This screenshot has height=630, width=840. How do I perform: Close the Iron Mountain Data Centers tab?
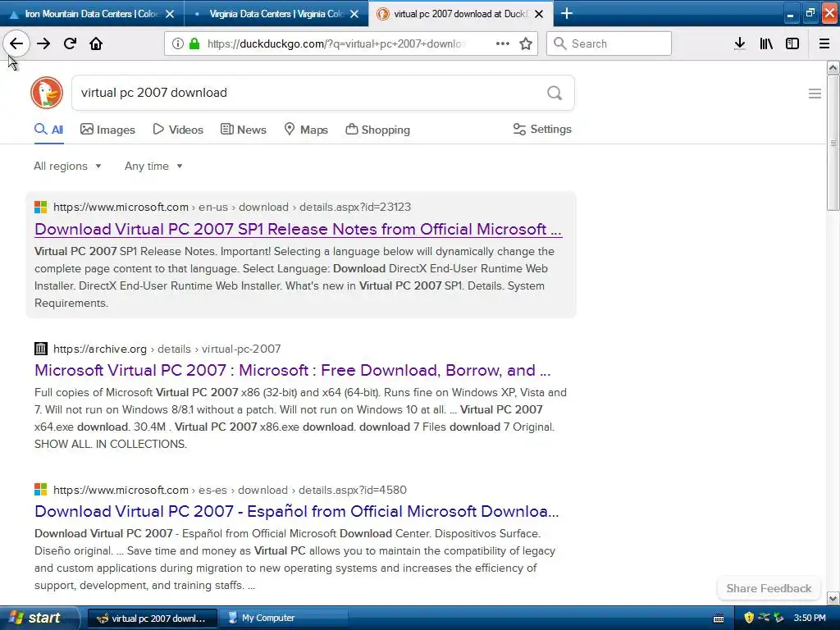coord(170,14)
